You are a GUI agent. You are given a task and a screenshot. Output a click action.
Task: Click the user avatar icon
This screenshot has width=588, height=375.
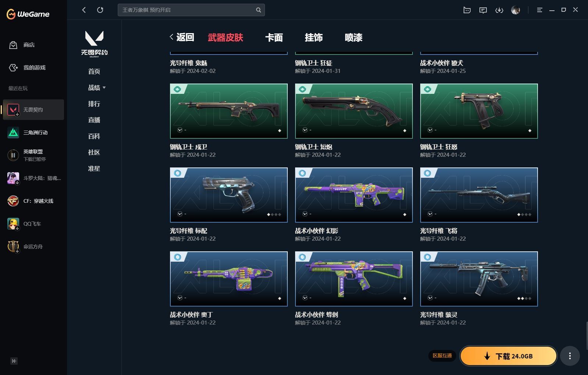(516, 10)
